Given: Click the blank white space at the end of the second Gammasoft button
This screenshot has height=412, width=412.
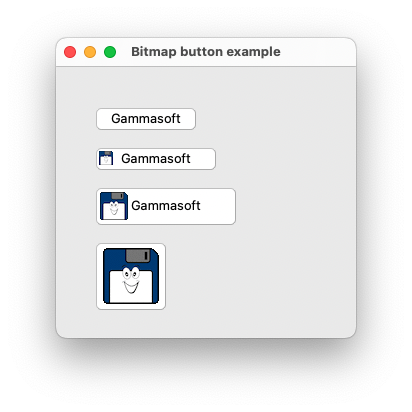Looking at the screenshot, I should (203, 159).
